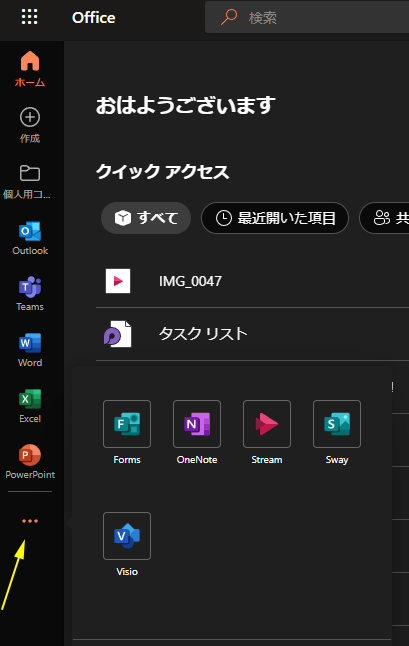Viewport: 409px width, 646px height.
Task: Open the app launcher grid icon
Action: click(30, 17)
